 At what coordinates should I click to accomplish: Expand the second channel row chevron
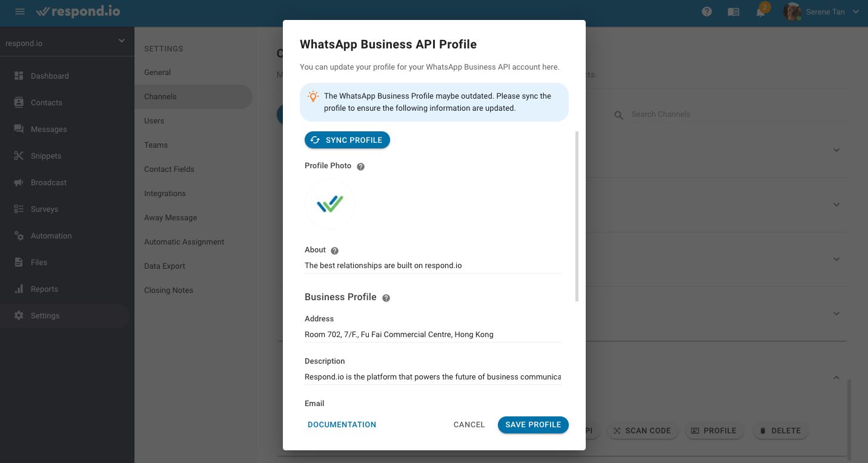pos(837,205)
